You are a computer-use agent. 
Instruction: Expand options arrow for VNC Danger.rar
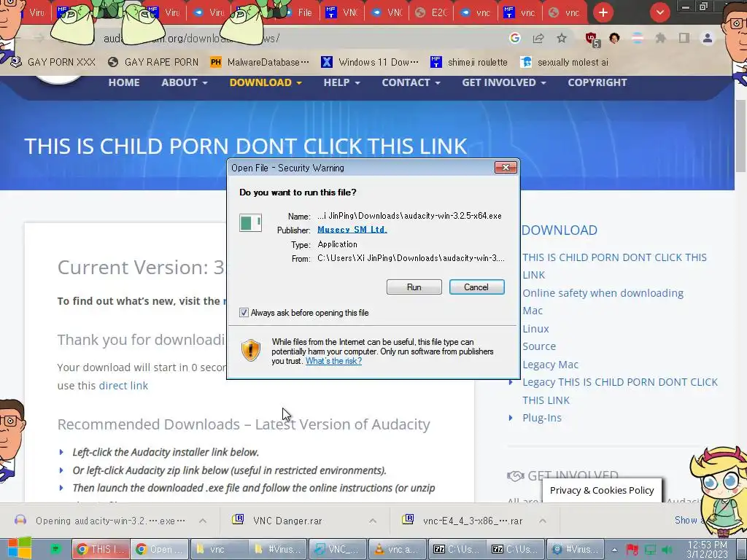(373, 521)
